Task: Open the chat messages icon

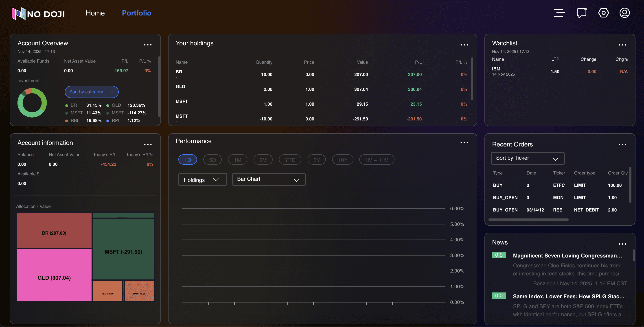Action: [581, 13]
